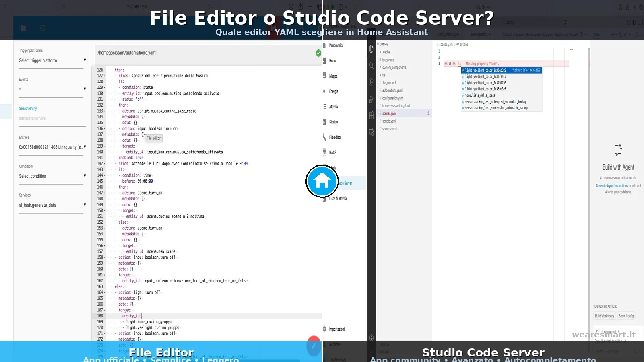Open .ha_run.lock file in explorer
The width and height of the screenshot is (644, 362).
[x=404, y=83]
